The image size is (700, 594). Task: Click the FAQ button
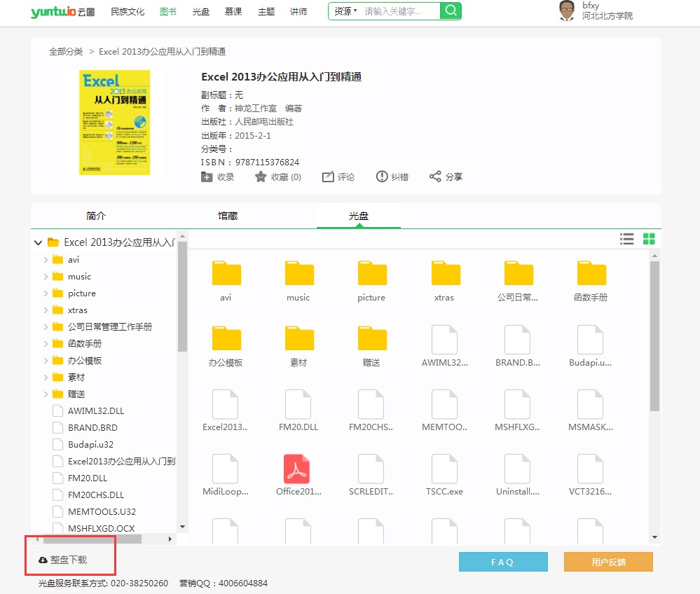503,562
